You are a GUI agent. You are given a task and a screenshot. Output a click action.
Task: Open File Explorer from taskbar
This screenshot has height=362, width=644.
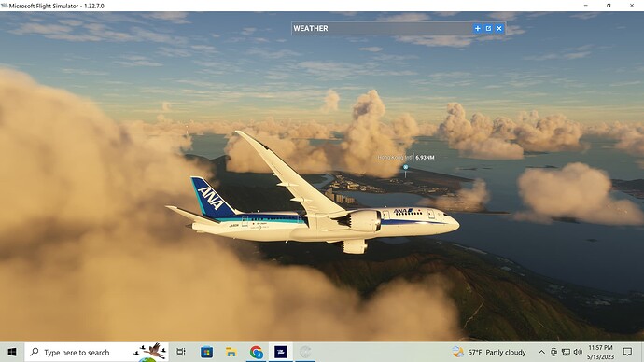[231, 352]
